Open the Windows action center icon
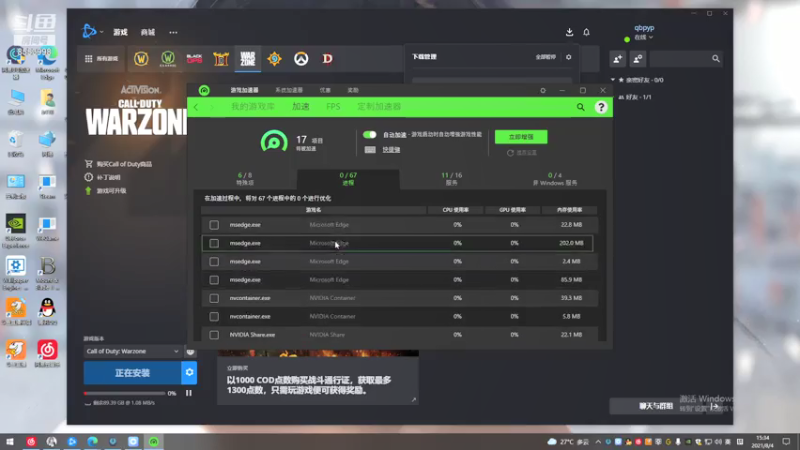Screen dimensions: 800x450 click(x=786, y=441)
